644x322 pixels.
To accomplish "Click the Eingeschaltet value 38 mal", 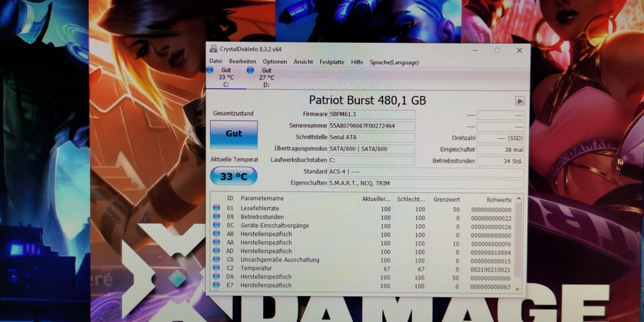I will coord(500,150).
